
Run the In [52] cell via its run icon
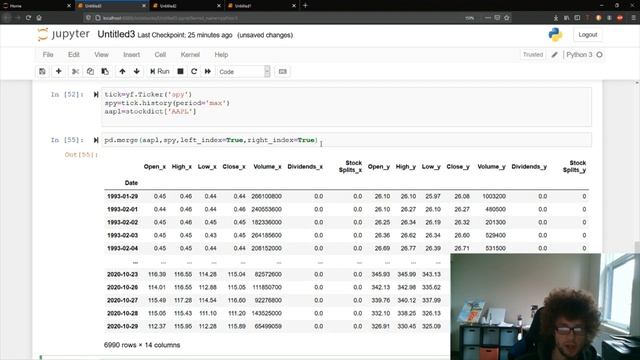click(x=96, y=94)
